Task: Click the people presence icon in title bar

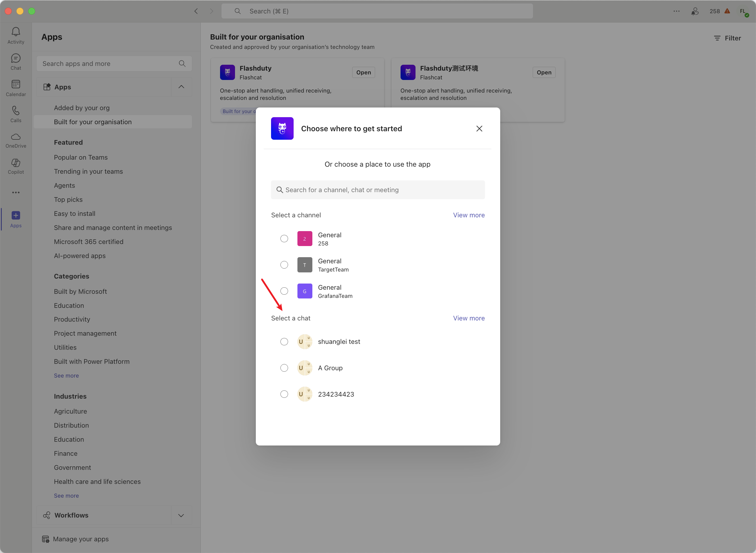Action: coord(695,11)
